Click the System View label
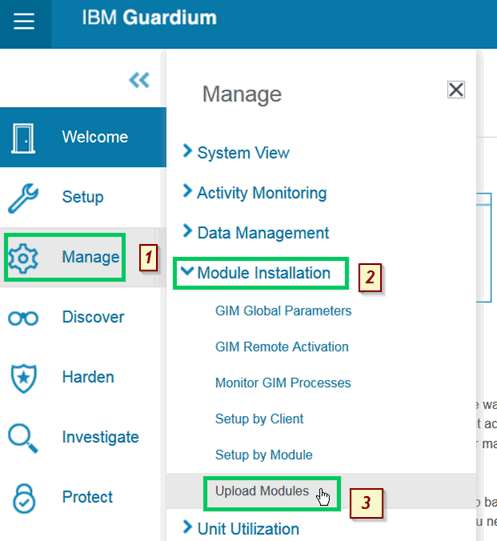 [243, 153]
